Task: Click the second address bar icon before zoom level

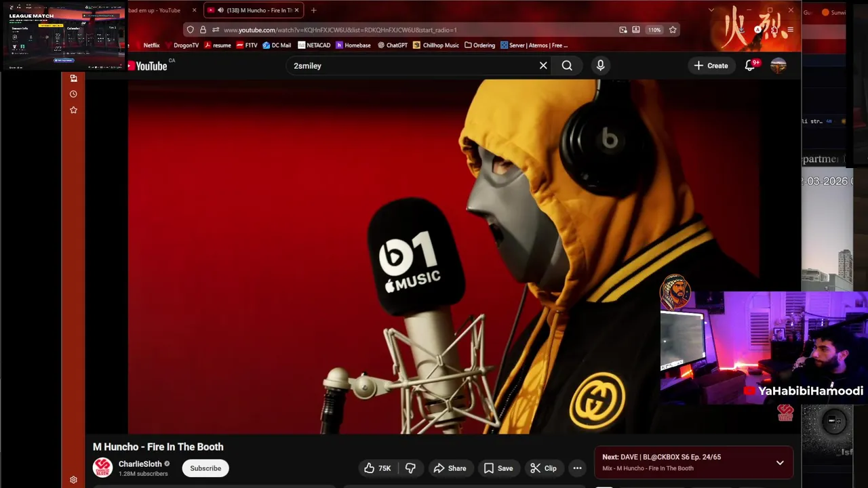Action: (636, 30)
